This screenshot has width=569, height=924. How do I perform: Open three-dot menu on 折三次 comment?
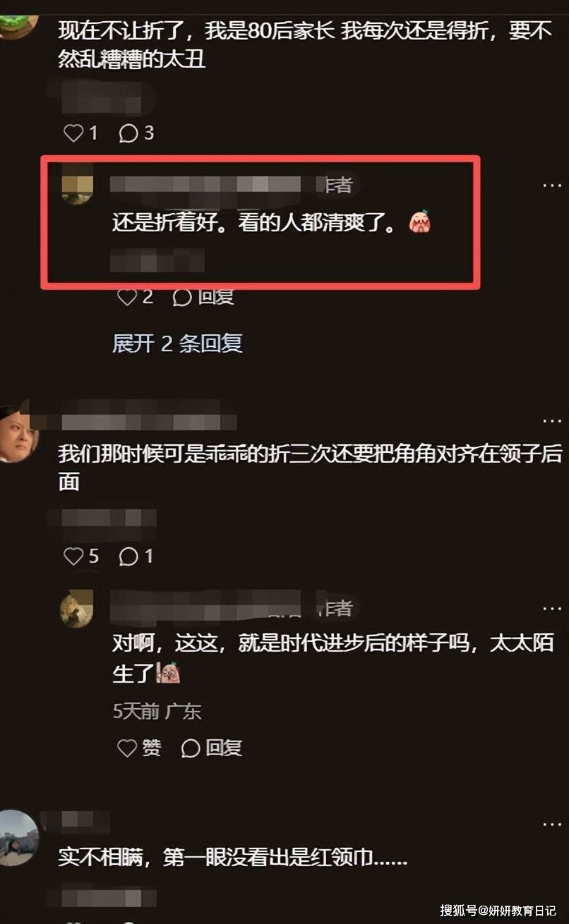(x=551, y=421)
